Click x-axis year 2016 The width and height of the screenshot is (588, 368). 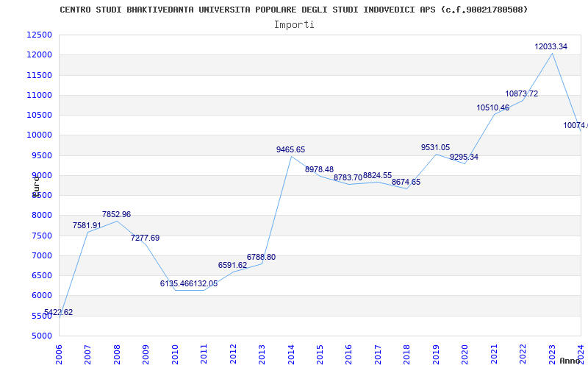(x=348, y=354)
